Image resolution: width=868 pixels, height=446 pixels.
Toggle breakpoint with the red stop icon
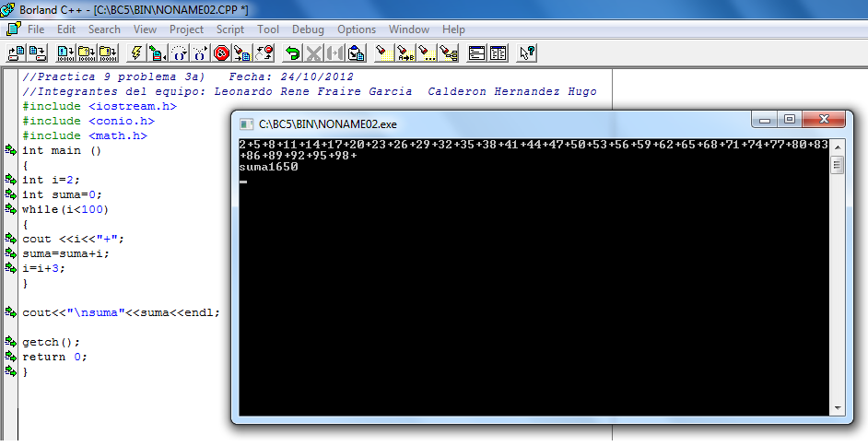[x=221, y=53]
